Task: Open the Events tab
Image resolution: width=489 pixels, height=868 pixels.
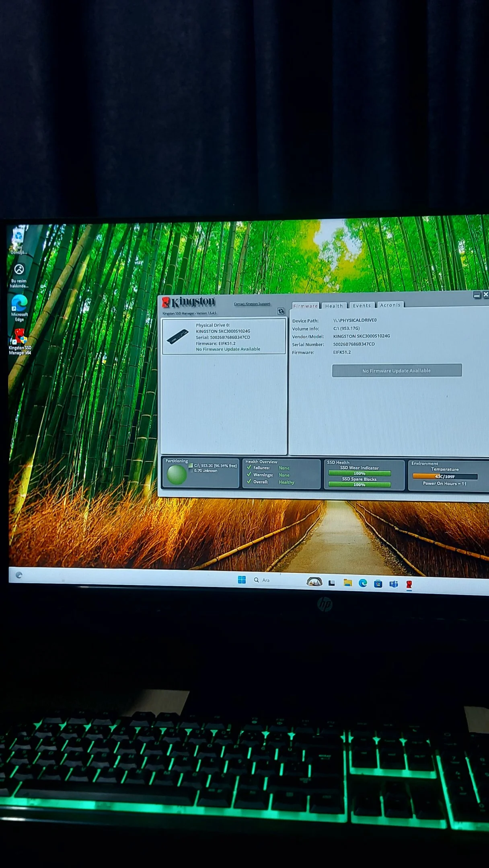Action: (362, 305)
